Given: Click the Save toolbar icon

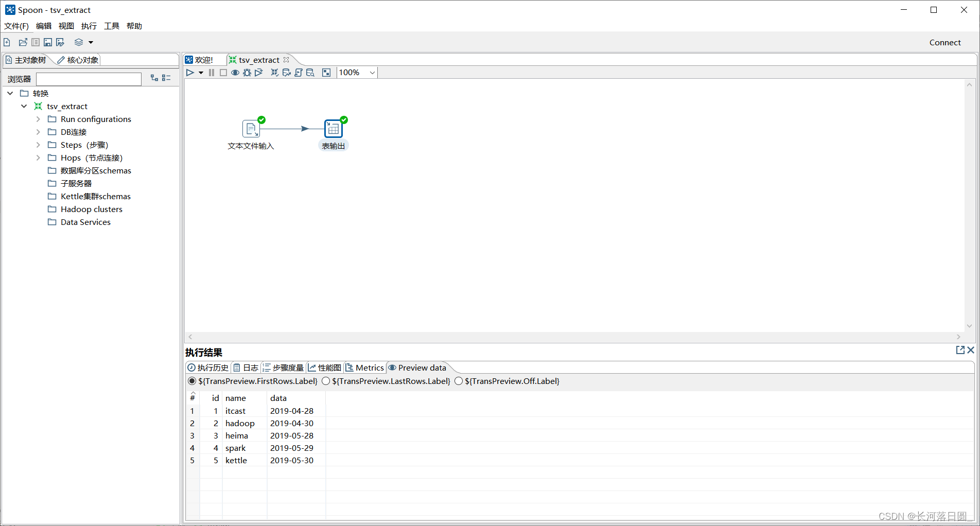Looking at the screenshot, I should click(x=48, y=42).
